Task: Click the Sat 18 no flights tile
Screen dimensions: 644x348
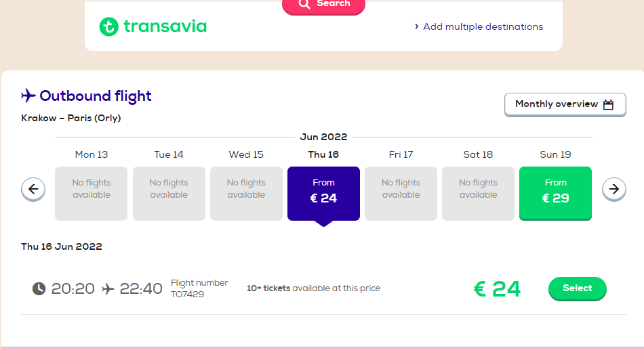Action: (478, 194)
